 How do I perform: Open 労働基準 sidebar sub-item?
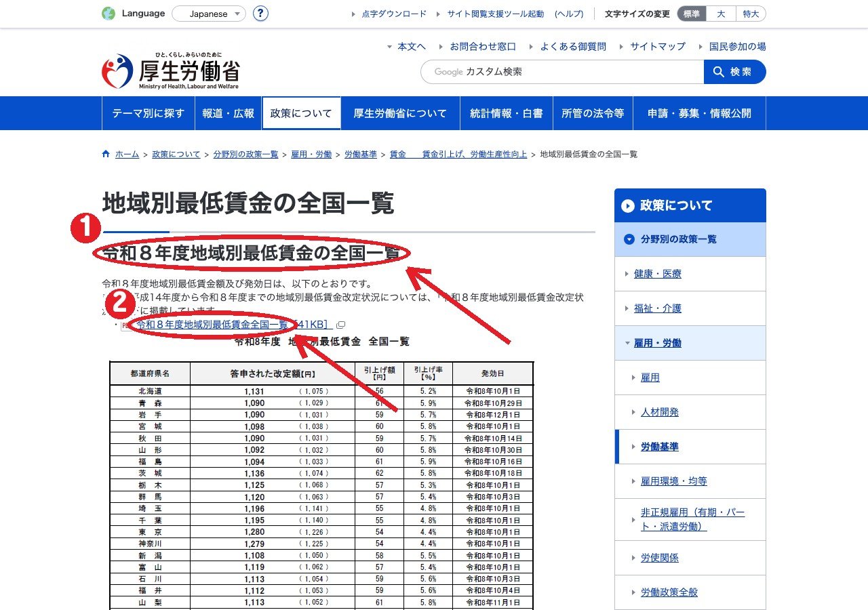pyautogui.click(x=690, y=447)
